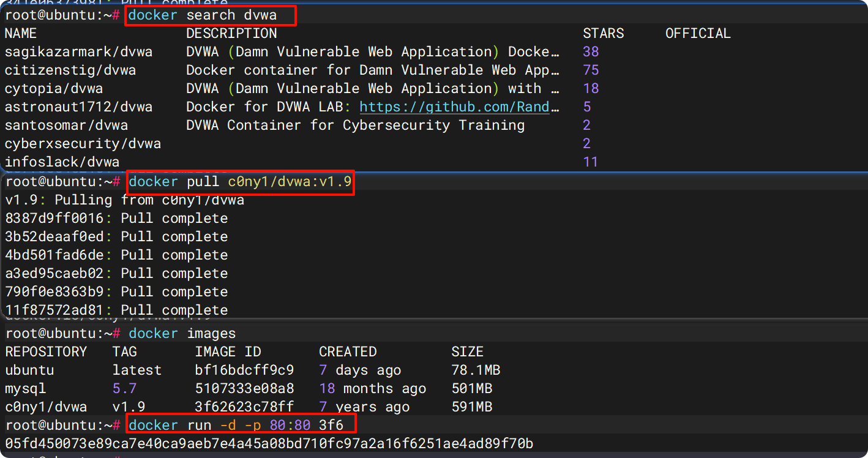Image resolution: width=868 pixels, height=458 pixels.
Task: Click the 'docker run -d -p 80:80 3f6' command
Action: pos(242,425)
